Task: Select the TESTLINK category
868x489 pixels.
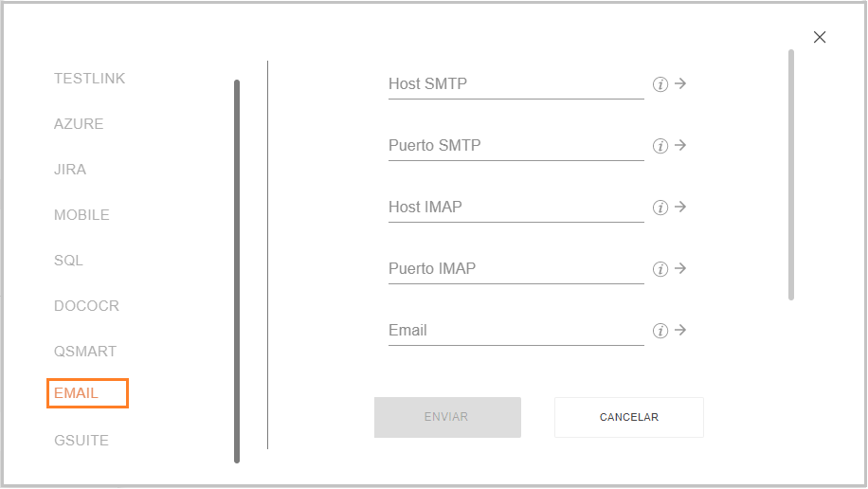Action: [90, 79]
